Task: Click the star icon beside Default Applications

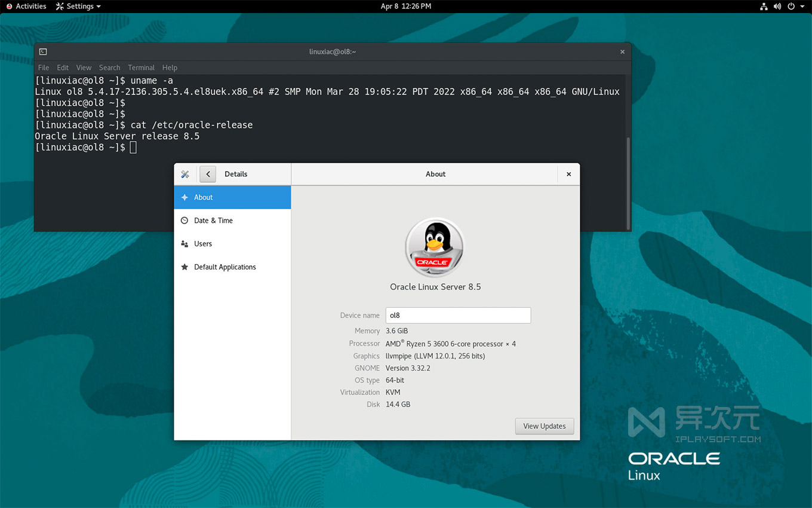Action: pyautogui.click(x=184, y=267)
